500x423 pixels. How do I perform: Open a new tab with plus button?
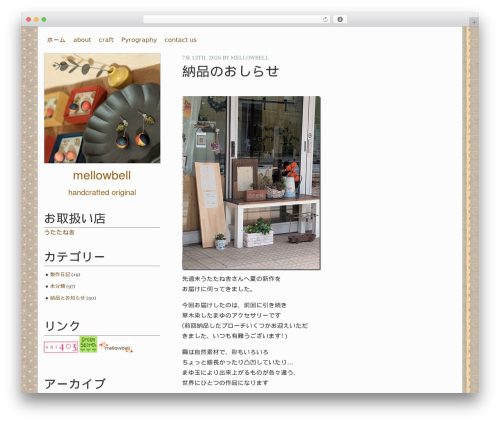(x=474, y=22)
